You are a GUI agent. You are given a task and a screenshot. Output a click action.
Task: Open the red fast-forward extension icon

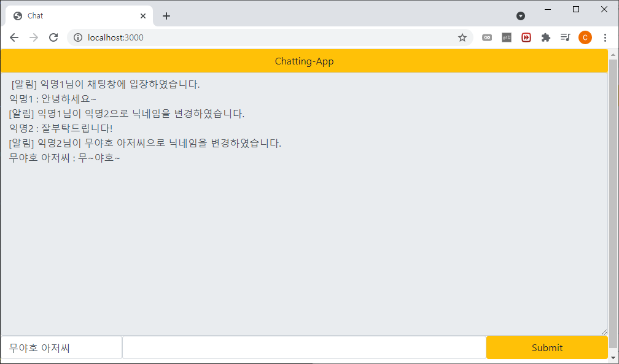tap(526, 37)
